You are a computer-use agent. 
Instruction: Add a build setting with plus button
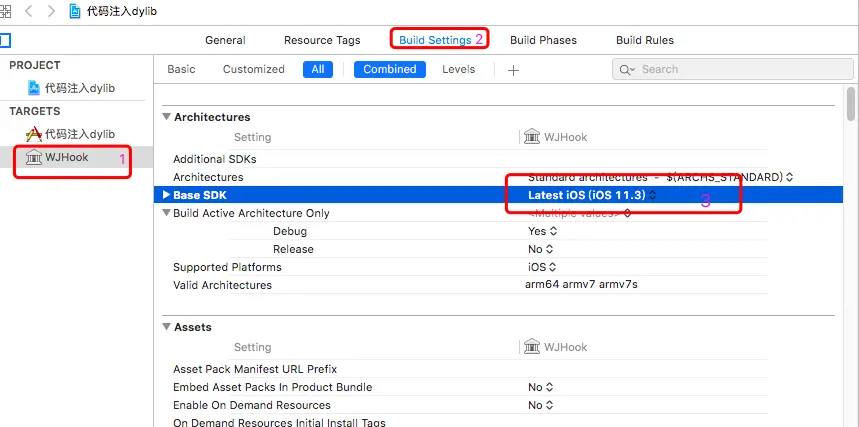pos(513,70)
